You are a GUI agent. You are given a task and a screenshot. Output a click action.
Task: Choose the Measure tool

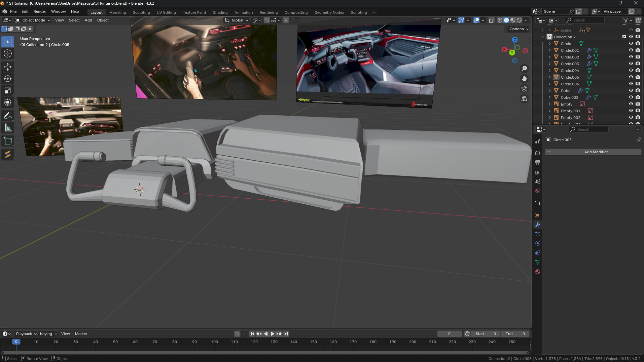8,128
